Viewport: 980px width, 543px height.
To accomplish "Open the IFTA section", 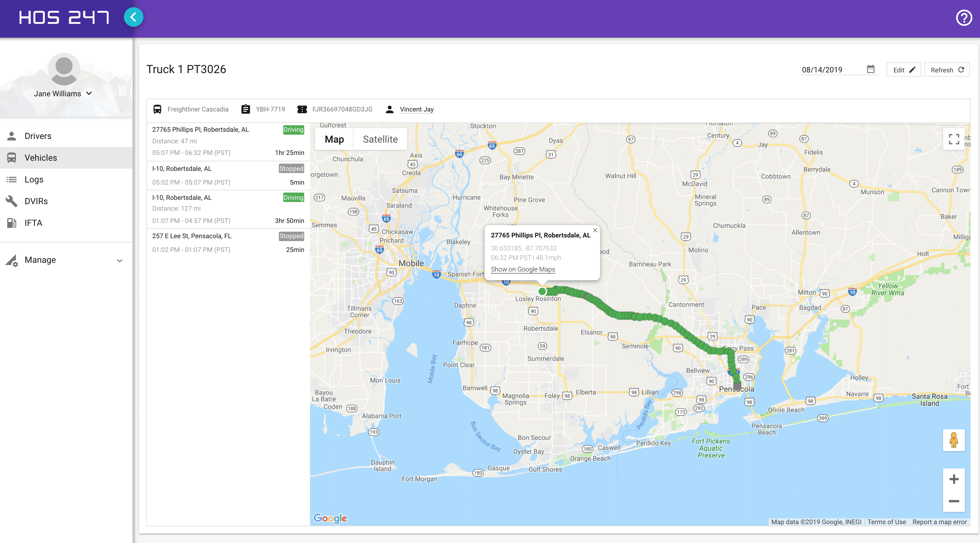I will tap(66, 222).
